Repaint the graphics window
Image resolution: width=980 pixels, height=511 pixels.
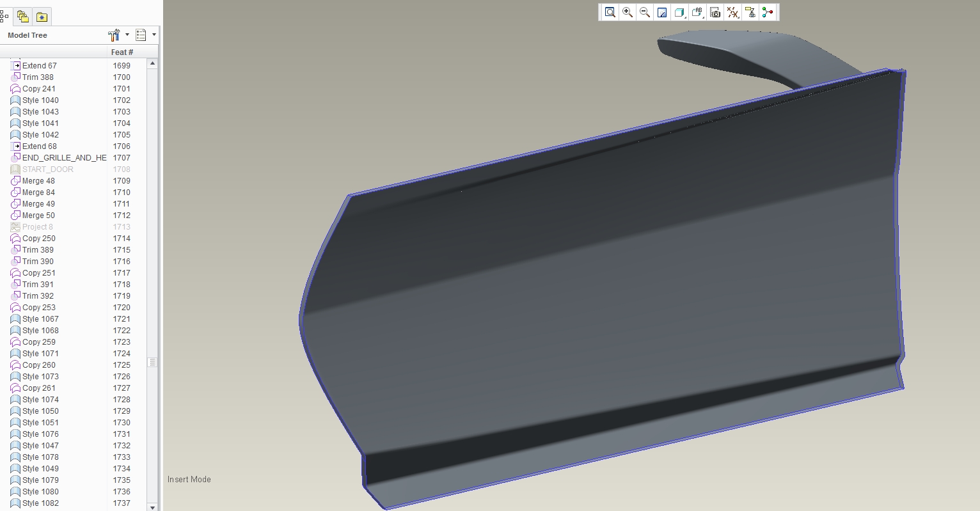coord(662,12)
